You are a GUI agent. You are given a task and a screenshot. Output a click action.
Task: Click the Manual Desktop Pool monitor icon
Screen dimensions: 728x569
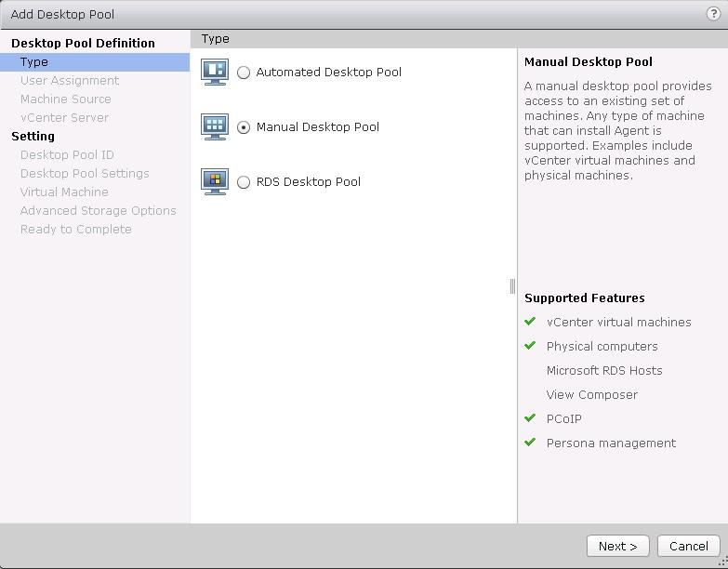215,126
